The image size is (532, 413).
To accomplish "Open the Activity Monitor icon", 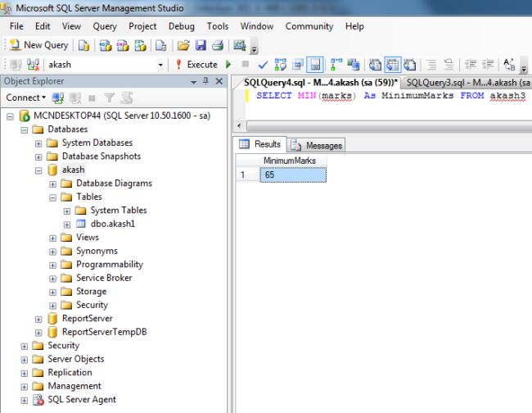I will point(240,45).
